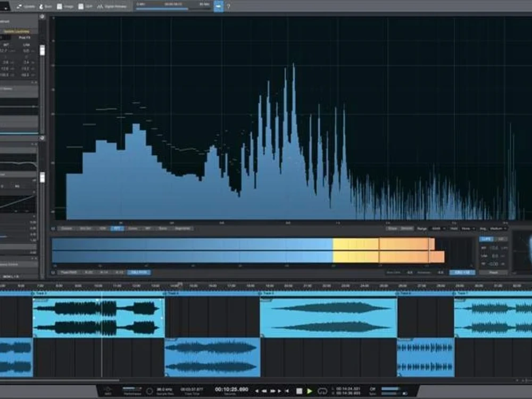Screen dimensions: 532x399
Task: Click the green Play button
Action: [310, 391]
